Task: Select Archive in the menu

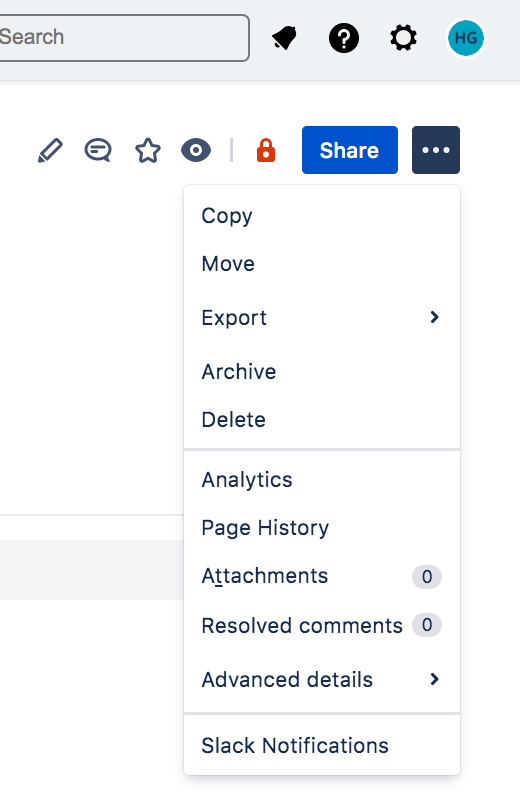Action: tap(322, 372)
